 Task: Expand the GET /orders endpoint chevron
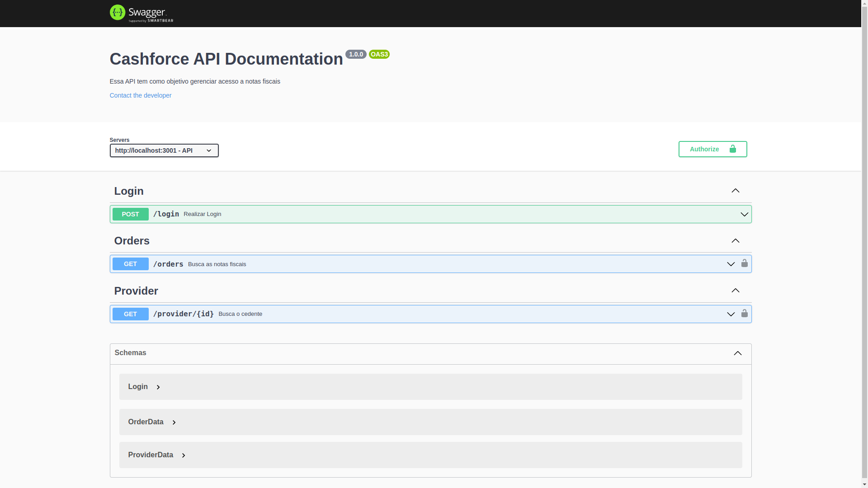[x=731, y=264]
